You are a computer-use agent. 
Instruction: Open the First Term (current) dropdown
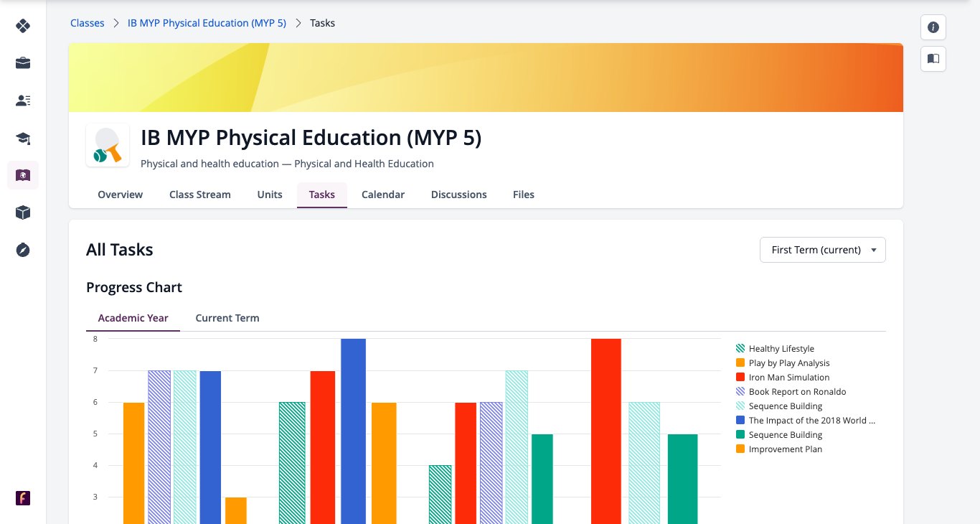(823, 250)
